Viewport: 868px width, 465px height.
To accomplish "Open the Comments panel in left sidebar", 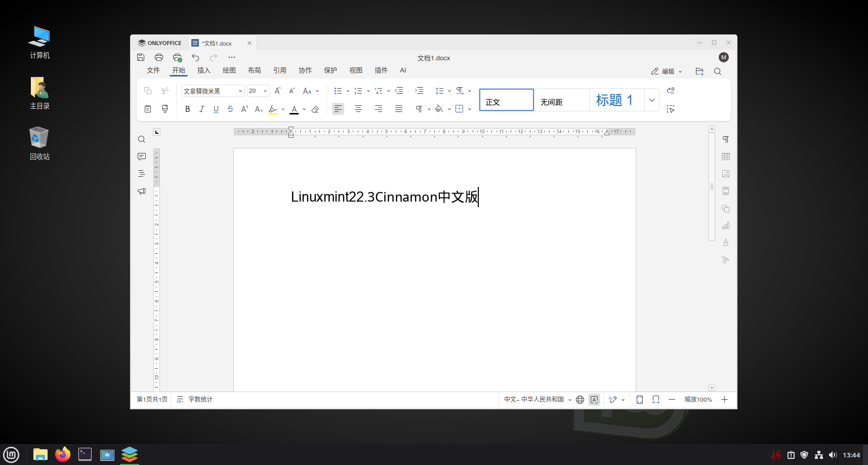I will [x=142, y=157].
